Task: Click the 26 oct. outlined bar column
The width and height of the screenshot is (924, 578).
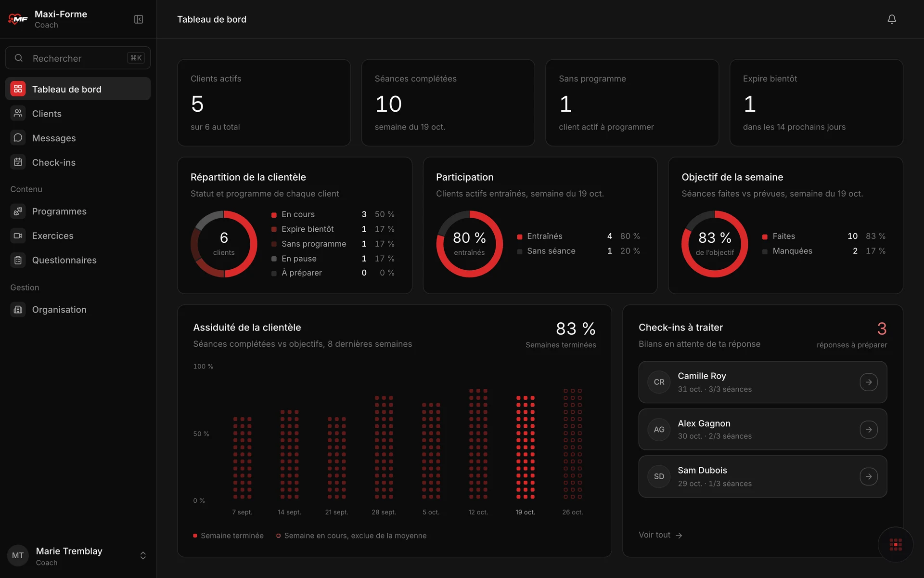Action: pyautogui.click(x=573, y=444)
